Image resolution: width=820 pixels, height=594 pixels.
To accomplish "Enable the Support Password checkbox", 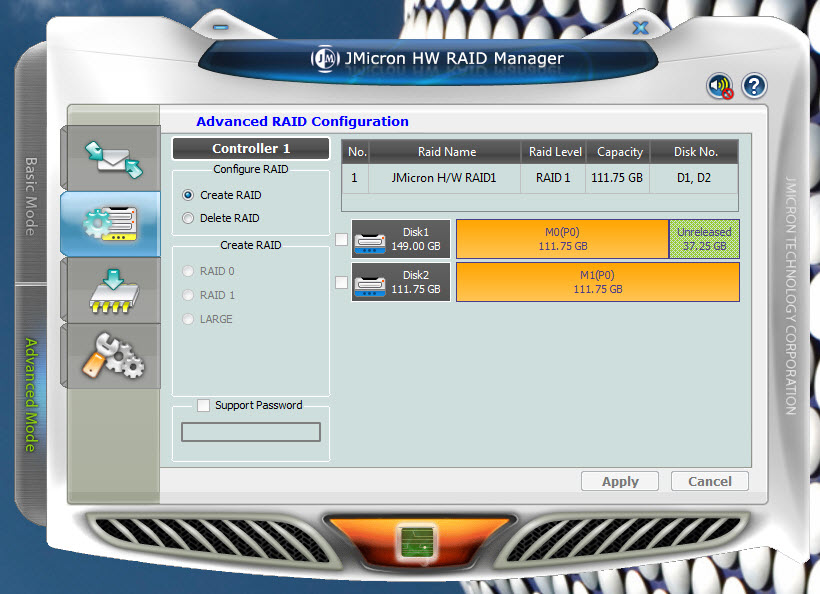I will [x=203, y=405].
